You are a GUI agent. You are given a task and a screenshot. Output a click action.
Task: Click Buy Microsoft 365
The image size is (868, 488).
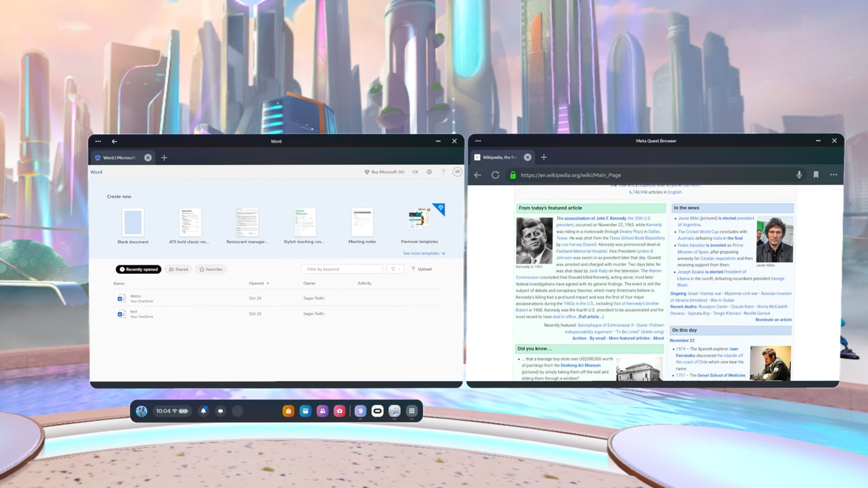point(385,172)
